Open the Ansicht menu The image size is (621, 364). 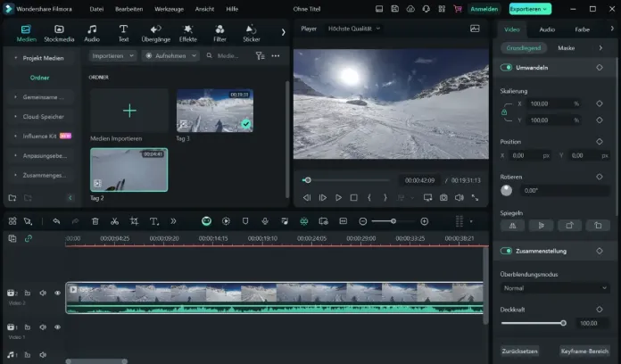pos(204,9)
